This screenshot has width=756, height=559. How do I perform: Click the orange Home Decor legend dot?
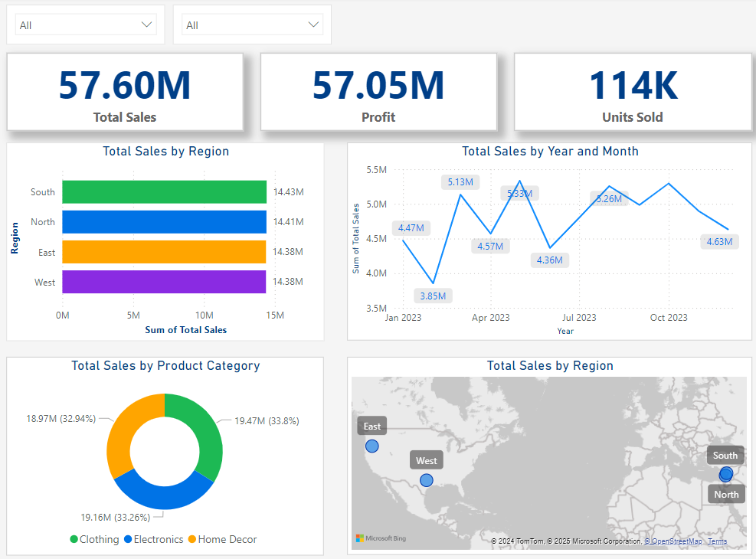click(x=191, y=539)
